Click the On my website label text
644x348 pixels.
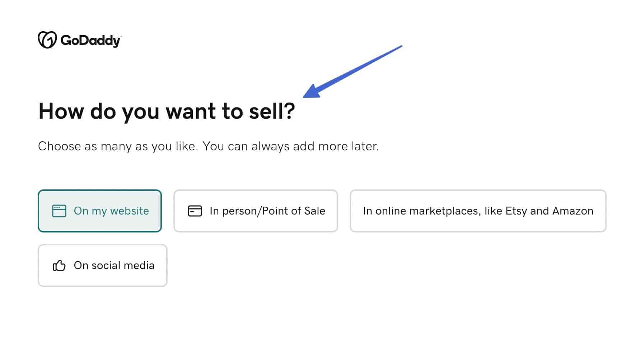[x=111, y=211]
